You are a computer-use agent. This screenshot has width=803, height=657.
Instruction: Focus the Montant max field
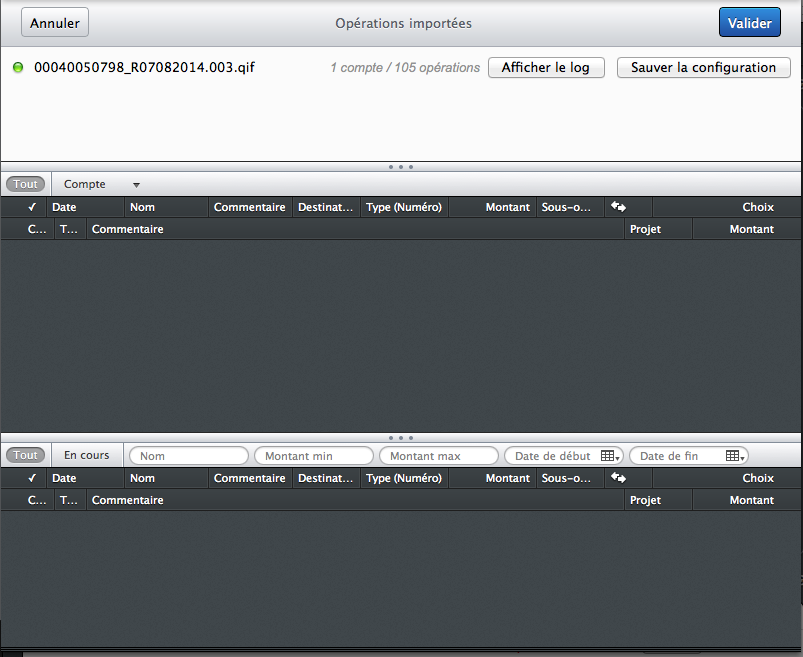tap(439, 456)
